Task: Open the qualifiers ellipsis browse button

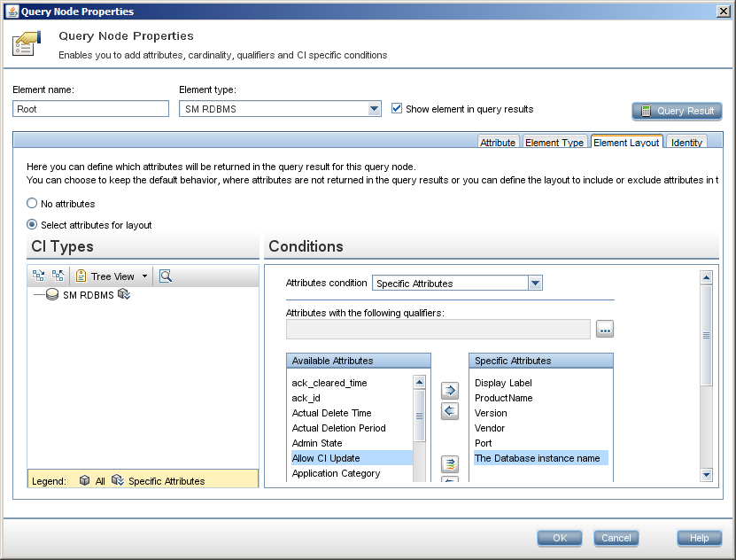Action: click(605, 329)
